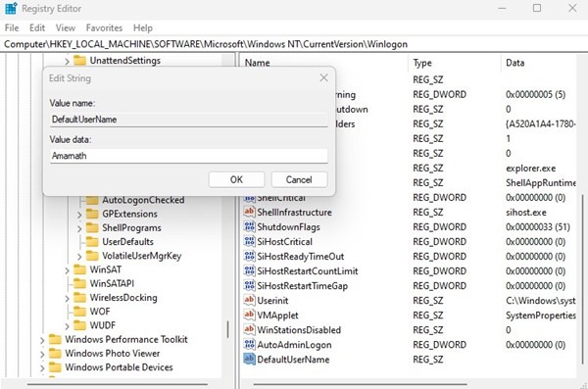Select the WOF folder icon
This screenshot has height=389, width=588.
pos(79,312)
